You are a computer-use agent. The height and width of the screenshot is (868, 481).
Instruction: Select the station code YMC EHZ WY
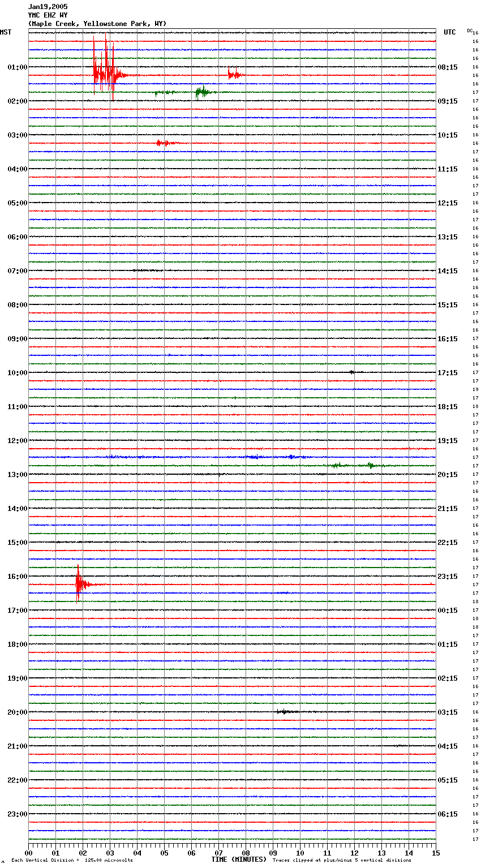[x=48, y=15]
